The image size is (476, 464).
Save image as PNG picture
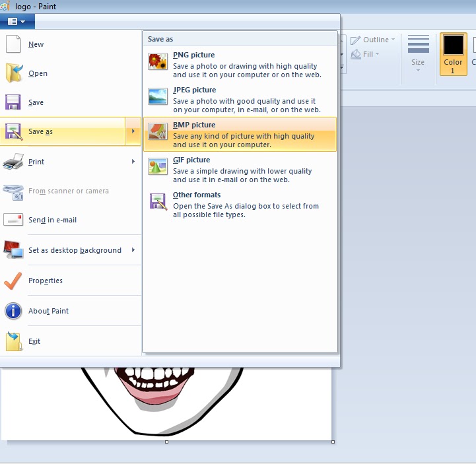[x=240, y=64]
